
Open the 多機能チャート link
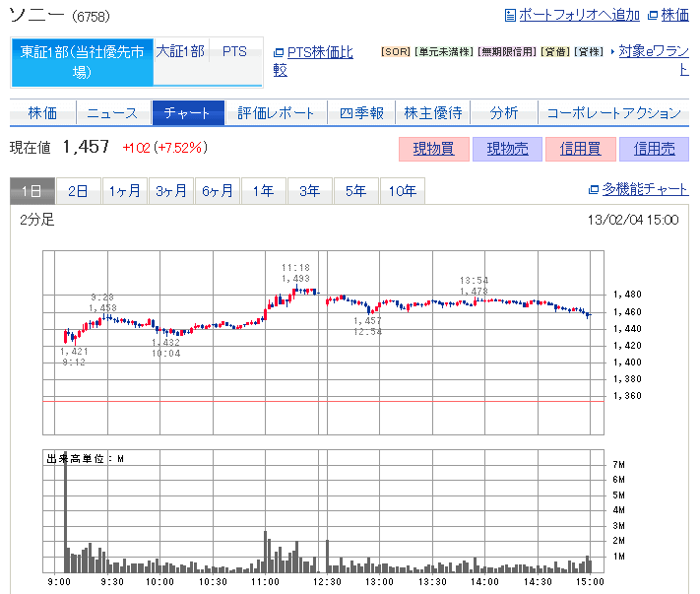click(x=645, y=189)
